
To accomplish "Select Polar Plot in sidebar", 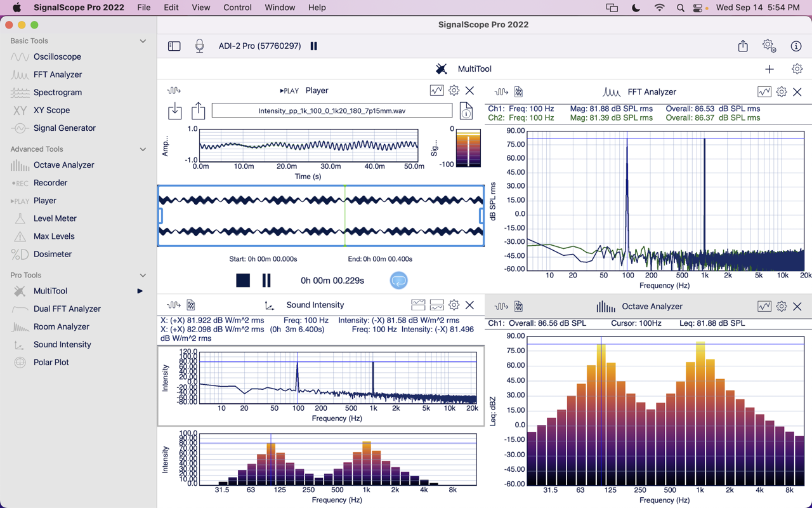I will [x=51, y=362].
